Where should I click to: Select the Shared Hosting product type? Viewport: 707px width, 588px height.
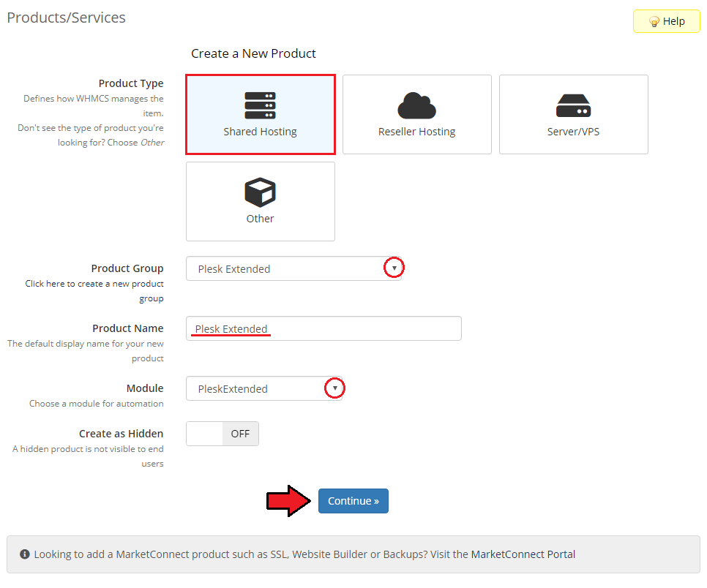point(260,114)
